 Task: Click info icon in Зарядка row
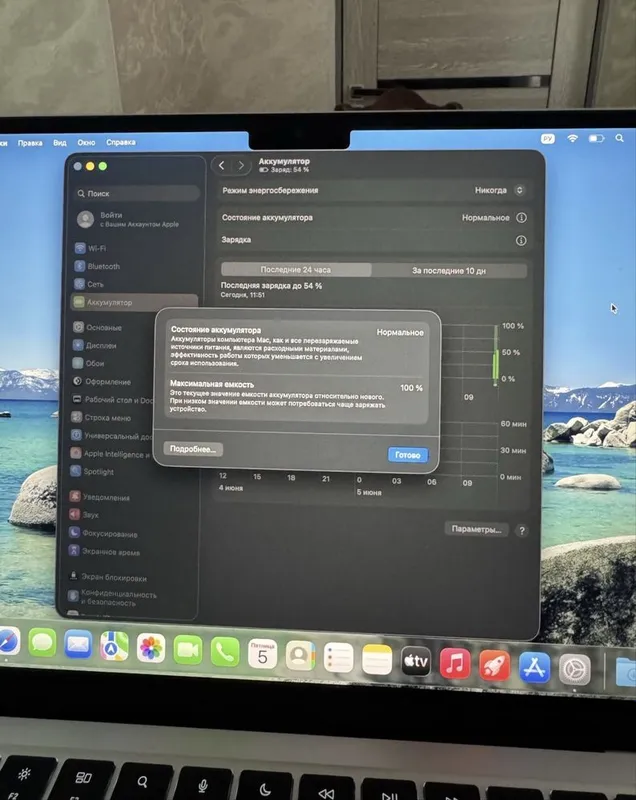521,240
